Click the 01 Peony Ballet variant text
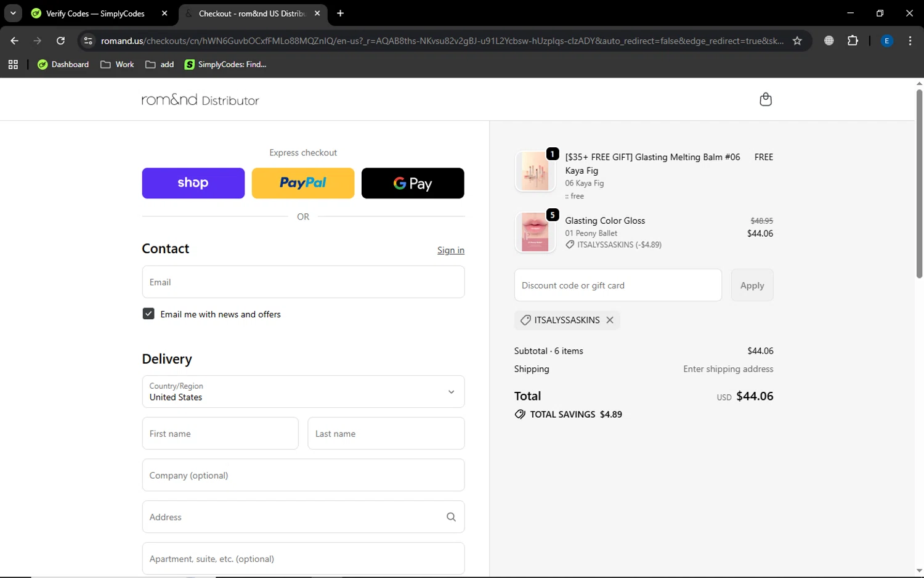Viewport: 924px width, 578px height. point(591,234)
